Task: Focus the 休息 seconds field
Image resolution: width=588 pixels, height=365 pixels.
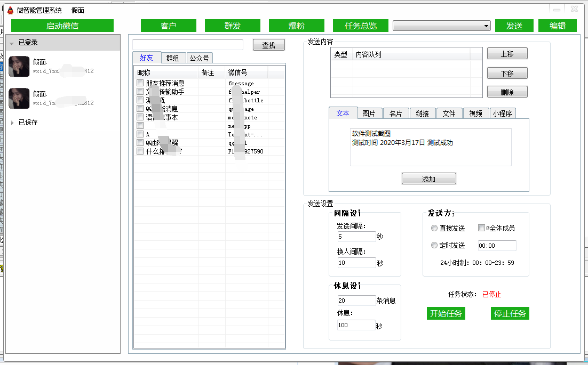Action: [x=356, y=325]
